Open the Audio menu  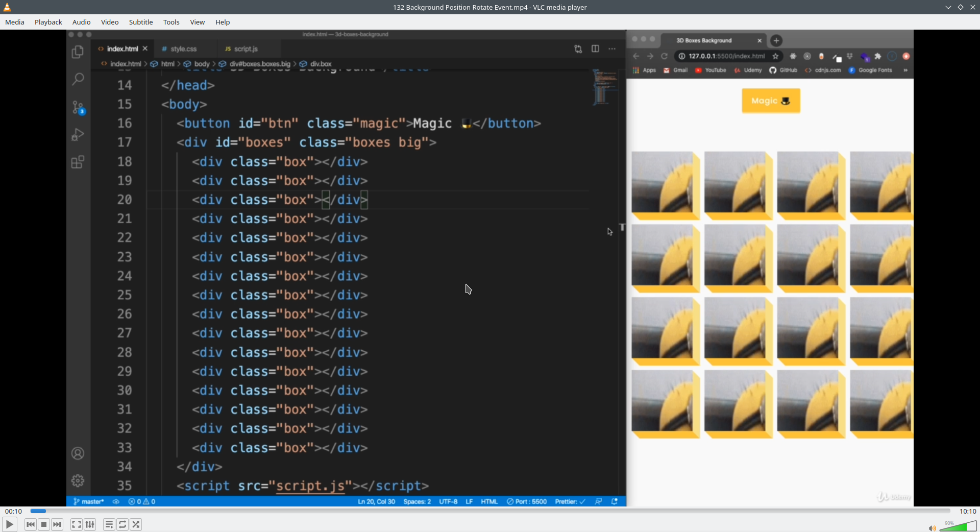(82, 22)
